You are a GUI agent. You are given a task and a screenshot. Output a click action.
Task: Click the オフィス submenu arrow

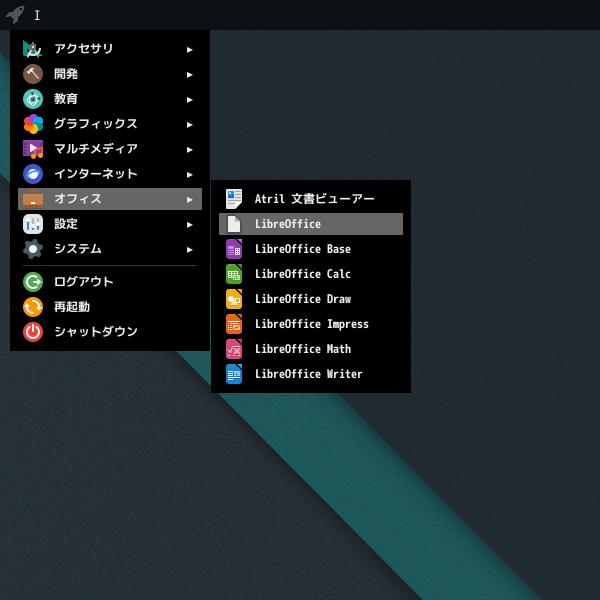pos(189,200)
